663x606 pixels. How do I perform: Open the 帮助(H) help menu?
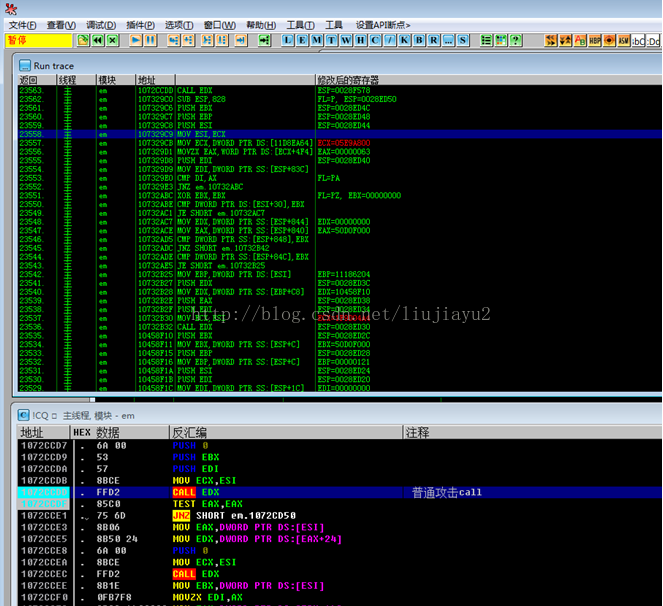coord(261,25)
